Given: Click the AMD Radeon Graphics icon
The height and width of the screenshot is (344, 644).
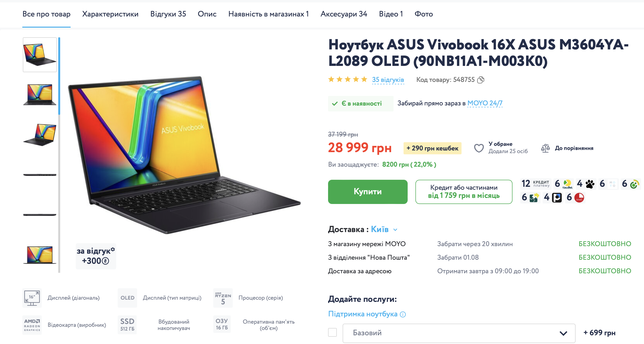Looking at the screenshot, I should point(32,325).
